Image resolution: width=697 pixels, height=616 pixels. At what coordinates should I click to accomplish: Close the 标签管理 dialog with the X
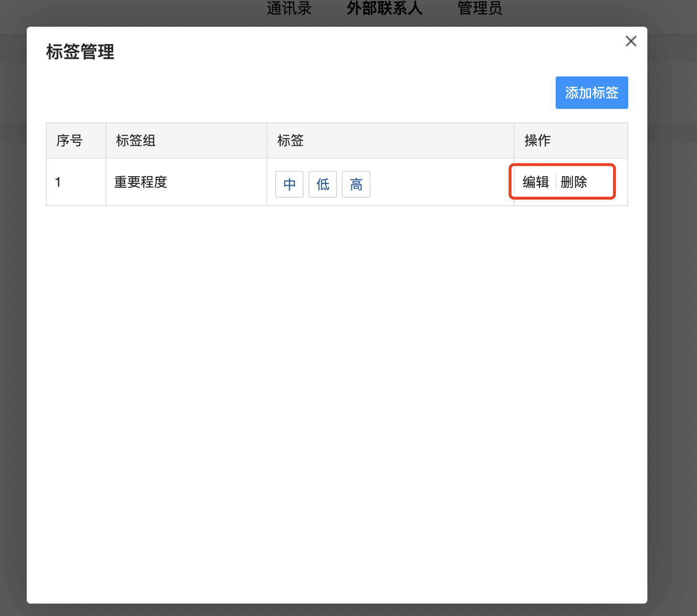(x=631, y=41)
